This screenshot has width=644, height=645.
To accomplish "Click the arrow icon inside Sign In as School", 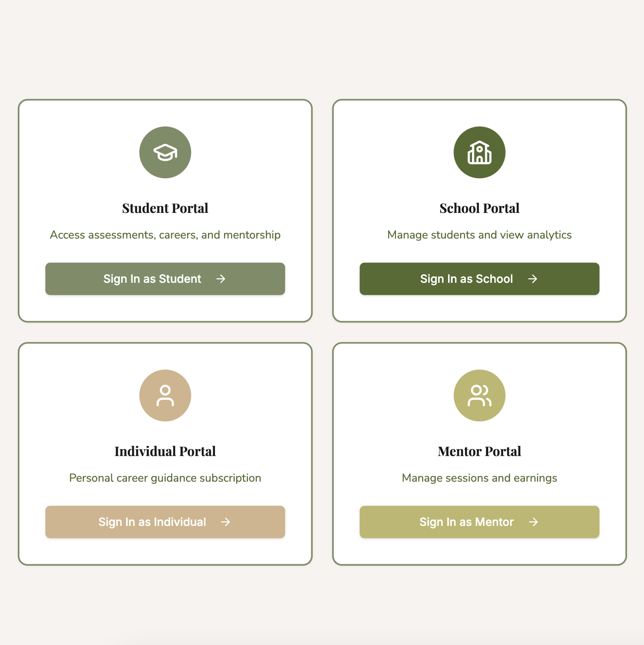I will click(x=534, y=279).
